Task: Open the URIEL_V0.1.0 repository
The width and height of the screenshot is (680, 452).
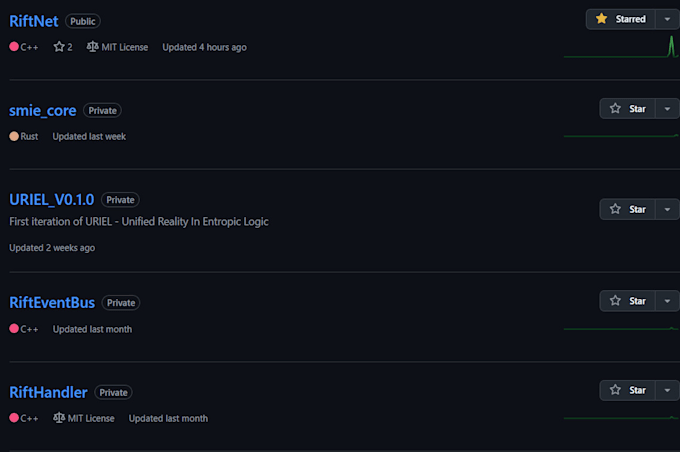Action: click(x=51, y=199)
